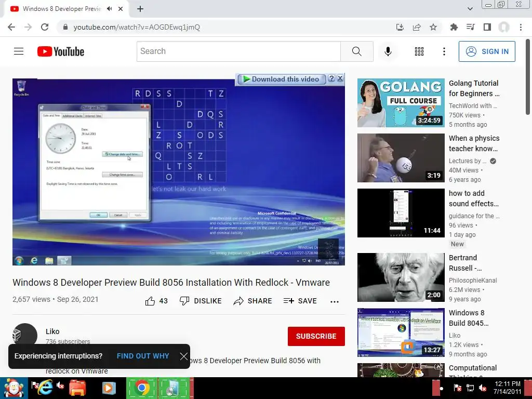Image resolution: width=532 pixels, height=399 pixels.
Task: Click the video player to pause
Action: (x=179, y=171)
